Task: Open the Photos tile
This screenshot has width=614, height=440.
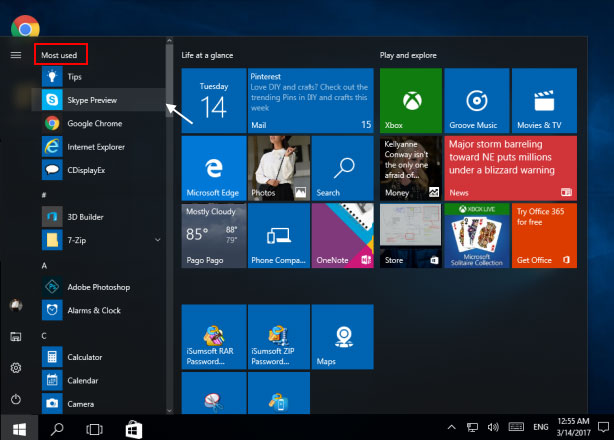Action: pos(279,168)
